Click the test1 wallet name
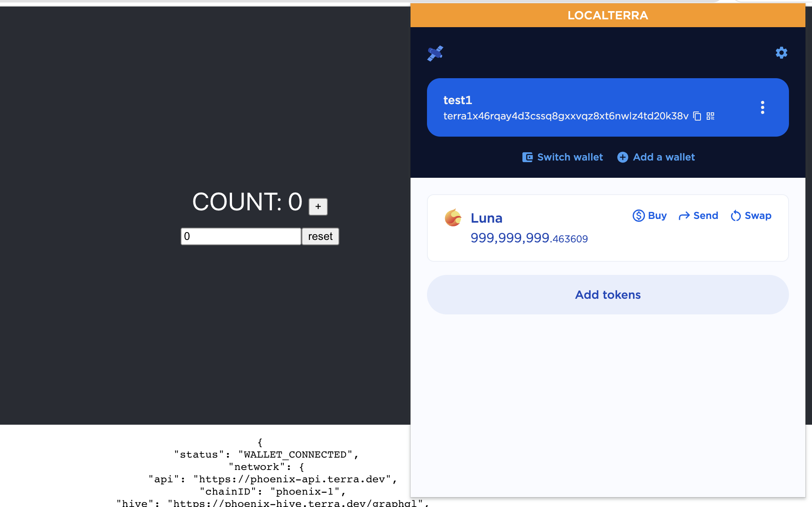 [457, 100]
